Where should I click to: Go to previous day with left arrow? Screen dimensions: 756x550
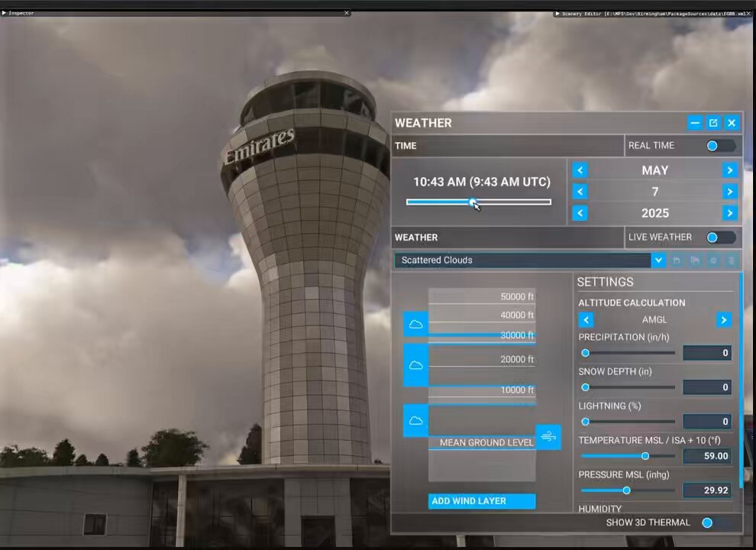point(580,192)
